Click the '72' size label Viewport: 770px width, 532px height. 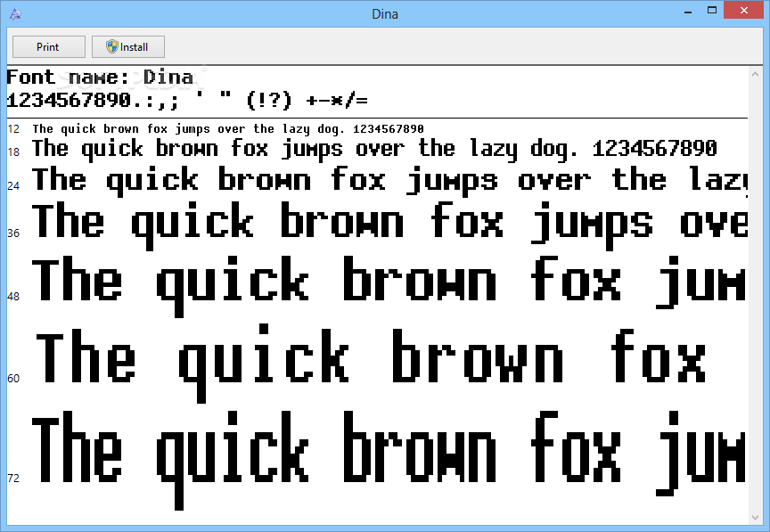13,478
